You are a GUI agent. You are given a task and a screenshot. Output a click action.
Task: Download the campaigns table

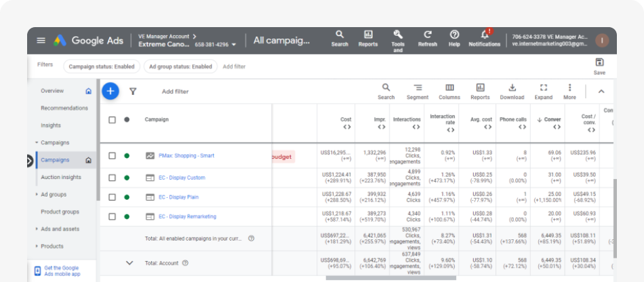point(512,92)
